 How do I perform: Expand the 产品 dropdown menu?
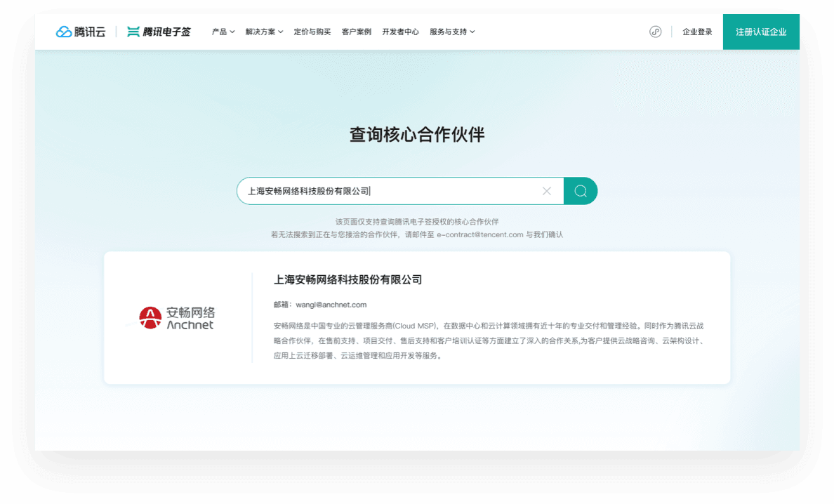[x=223, y=32]
